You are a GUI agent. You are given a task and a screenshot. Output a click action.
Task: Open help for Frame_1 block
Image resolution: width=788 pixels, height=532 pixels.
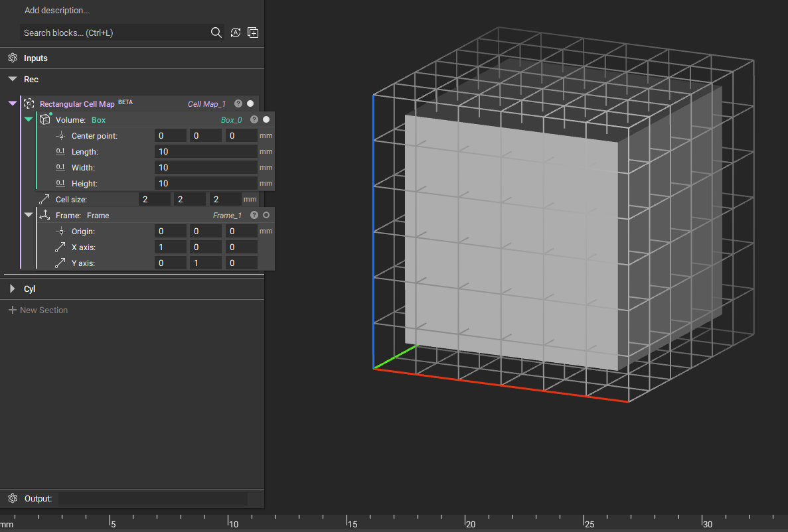click(x=254, y=215)
